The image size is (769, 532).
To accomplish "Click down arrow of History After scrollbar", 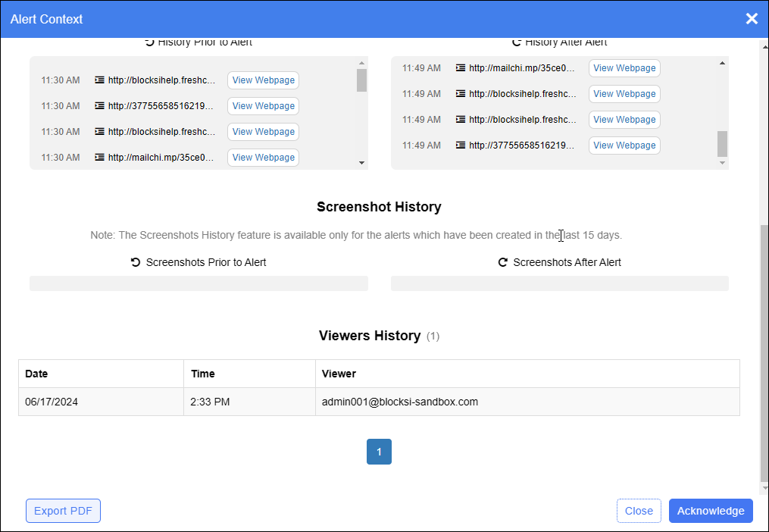I will coord(723,163).
